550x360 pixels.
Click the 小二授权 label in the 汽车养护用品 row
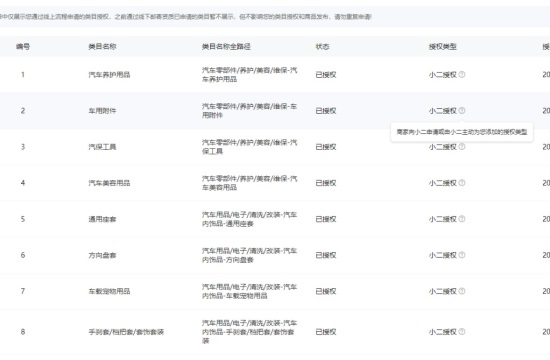click(x=443, y=75)
